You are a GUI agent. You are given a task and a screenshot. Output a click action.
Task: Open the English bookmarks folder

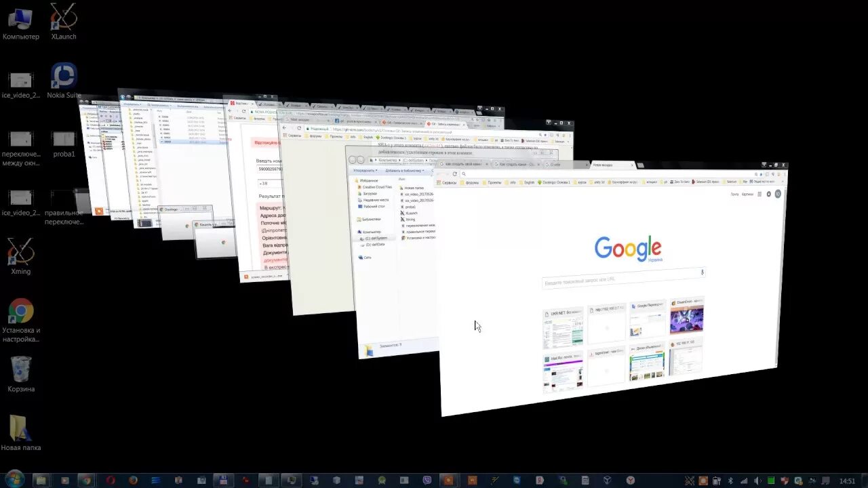(526, 182)
